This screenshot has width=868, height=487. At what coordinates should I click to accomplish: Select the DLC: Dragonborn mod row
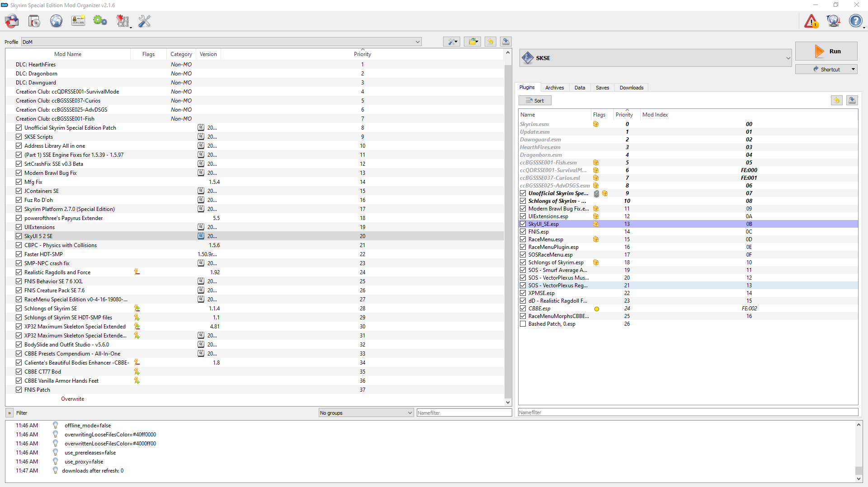click(x=255, y=74)
